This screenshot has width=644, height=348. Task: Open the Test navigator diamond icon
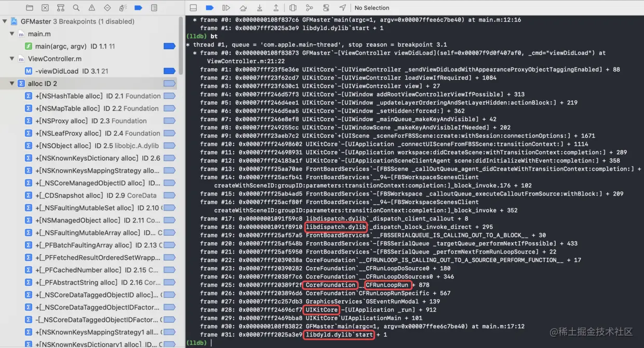[108, 8]
